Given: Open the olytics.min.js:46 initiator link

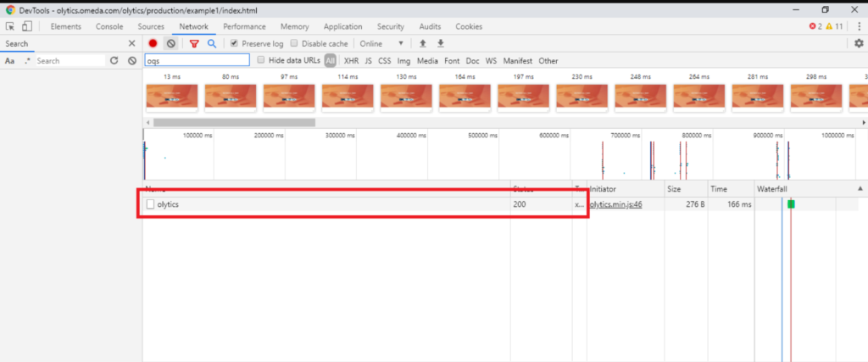Looking at the screenshot, I should click(x=615, y=204).
